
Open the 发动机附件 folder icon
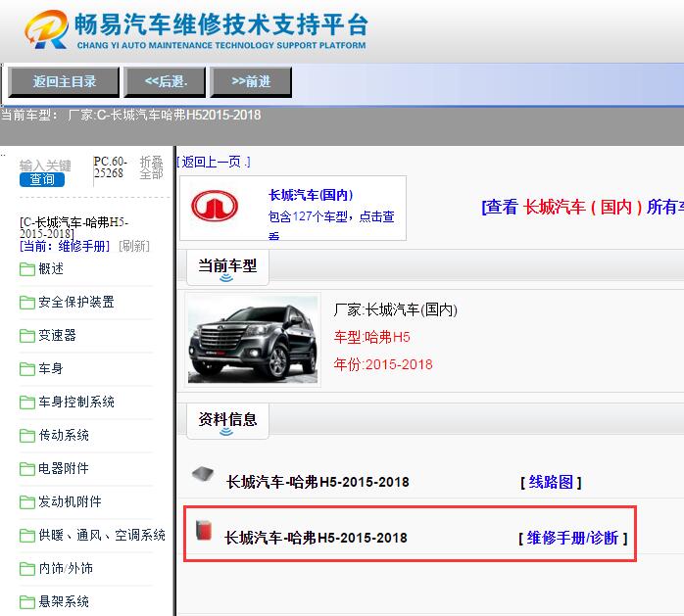(x=27, y=501)
